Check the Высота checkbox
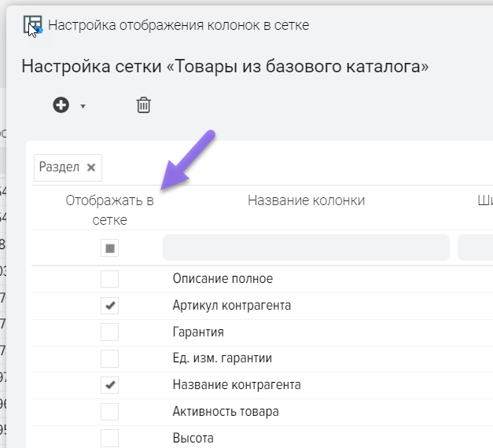 (110, 438)
